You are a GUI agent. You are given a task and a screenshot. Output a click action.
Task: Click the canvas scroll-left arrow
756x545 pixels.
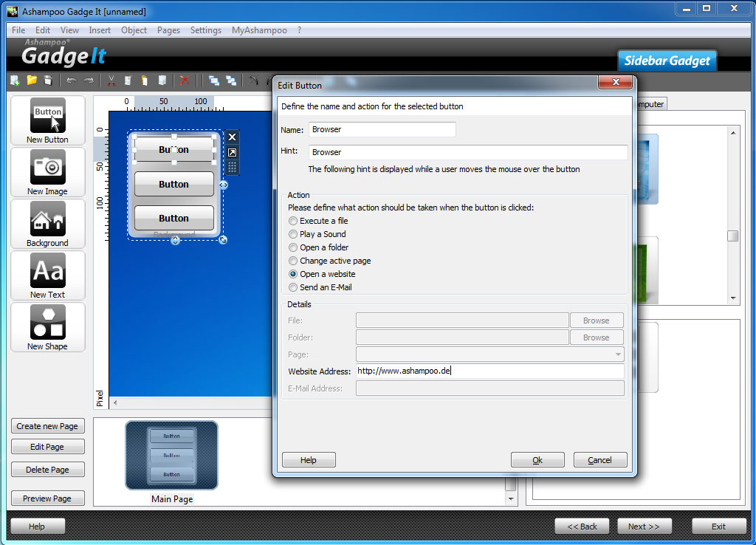click(x=115, y=402)
